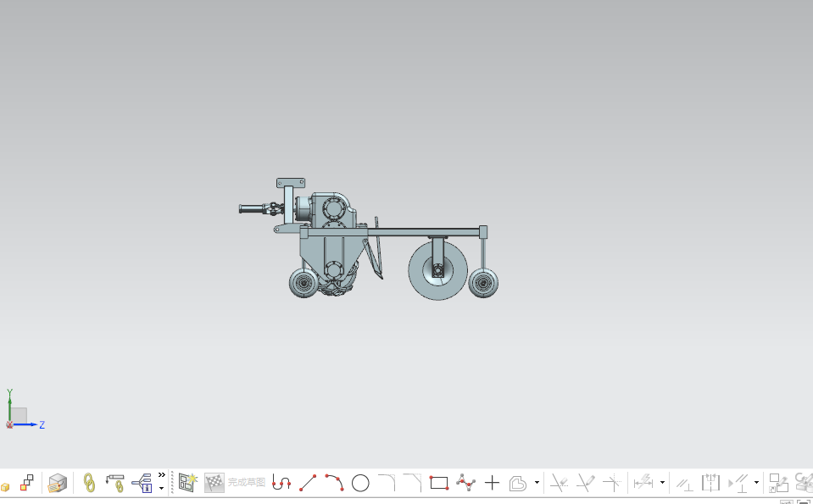Click the checkered Finish Sketch flag
Viewport: 813px width, 504px height.
pos(214,482)
